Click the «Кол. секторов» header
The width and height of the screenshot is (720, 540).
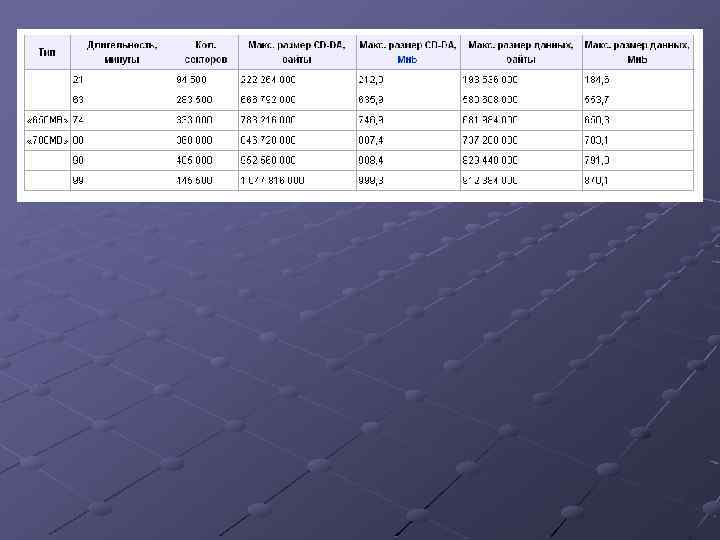pyautogui.click(x=206, y=52)
